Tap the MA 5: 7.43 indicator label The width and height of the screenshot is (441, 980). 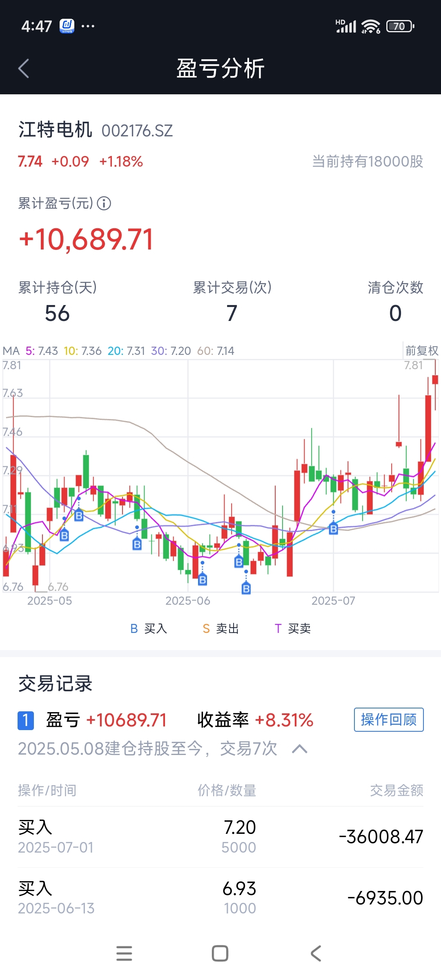pyautogui.click(x=41, y=351)
